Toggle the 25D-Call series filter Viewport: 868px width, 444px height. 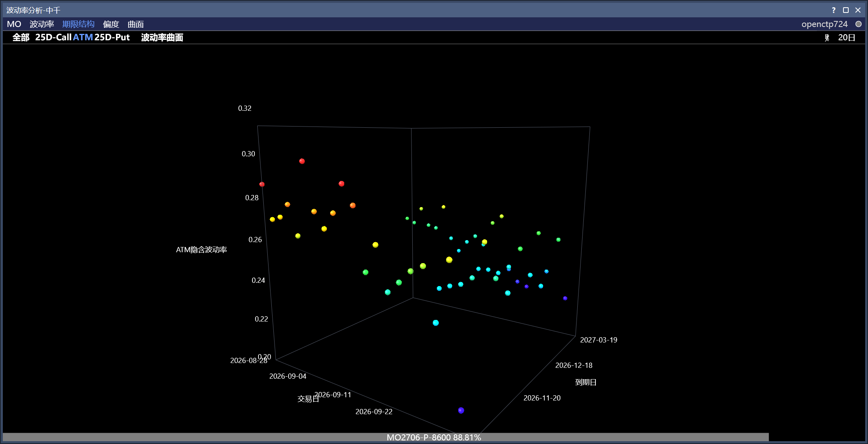tap(53, 37)
